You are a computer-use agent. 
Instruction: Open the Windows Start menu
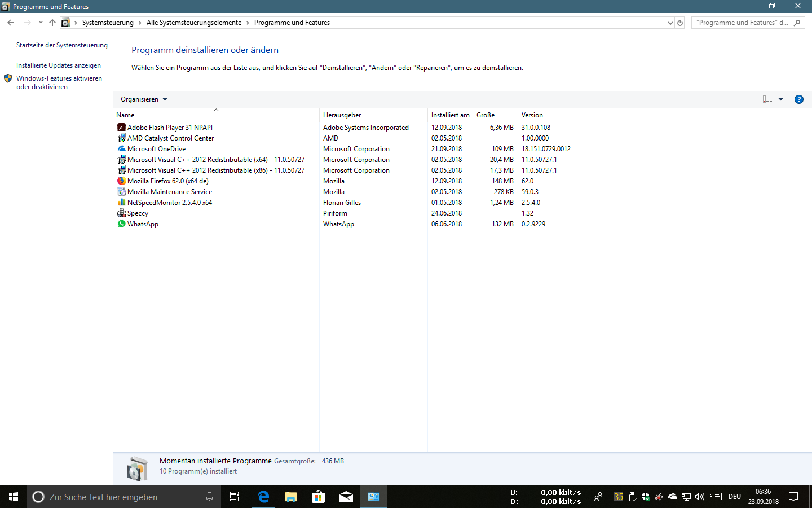pyautogui.click(x=14, y=497)
